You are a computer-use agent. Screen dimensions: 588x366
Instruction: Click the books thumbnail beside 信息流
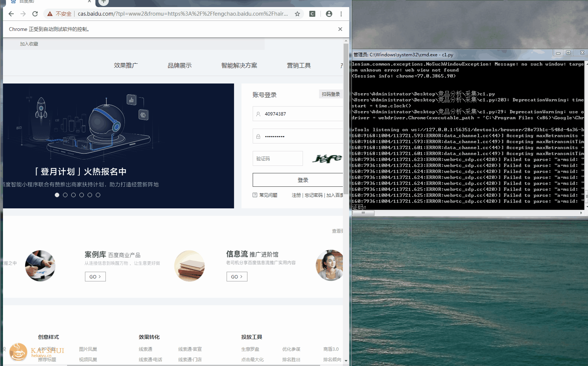(x=190, y=266)
